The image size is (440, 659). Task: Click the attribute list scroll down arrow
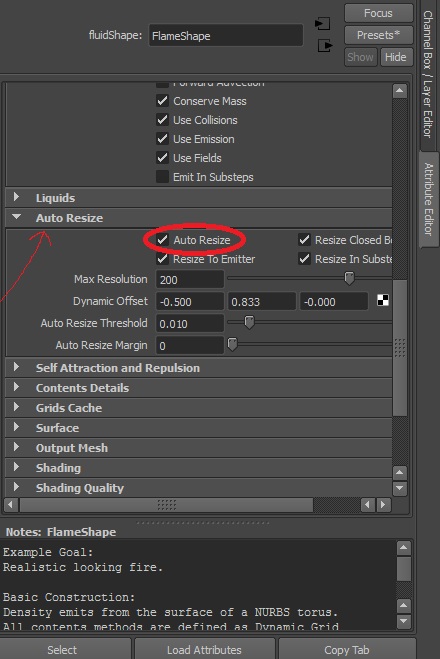click(x=400, y=488)
